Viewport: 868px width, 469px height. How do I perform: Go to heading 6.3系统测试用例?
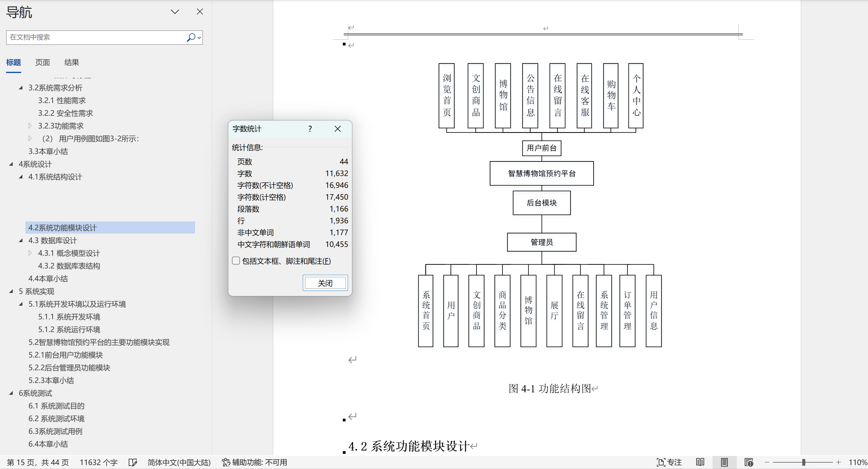[55, 431]
